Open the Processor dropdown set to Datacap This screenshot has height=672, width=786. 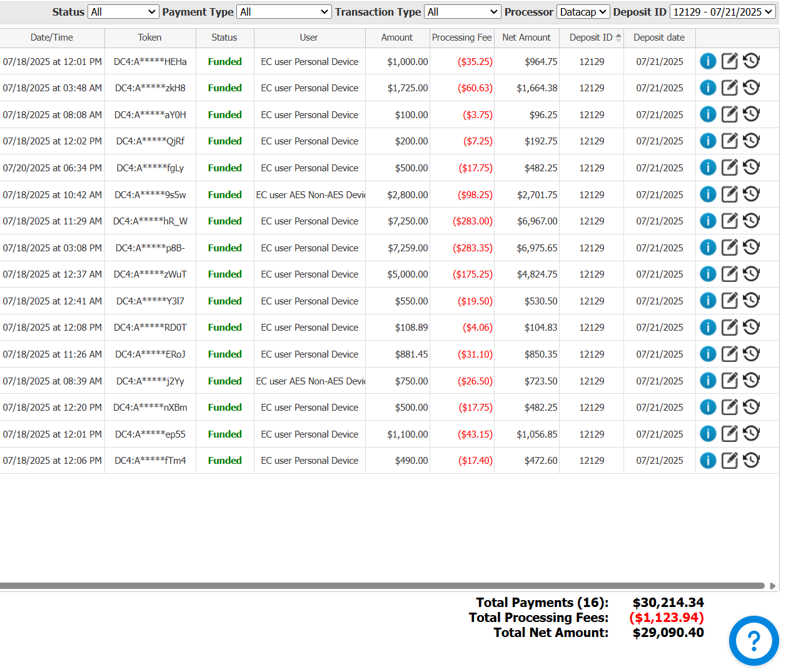(x=583, y=12)
